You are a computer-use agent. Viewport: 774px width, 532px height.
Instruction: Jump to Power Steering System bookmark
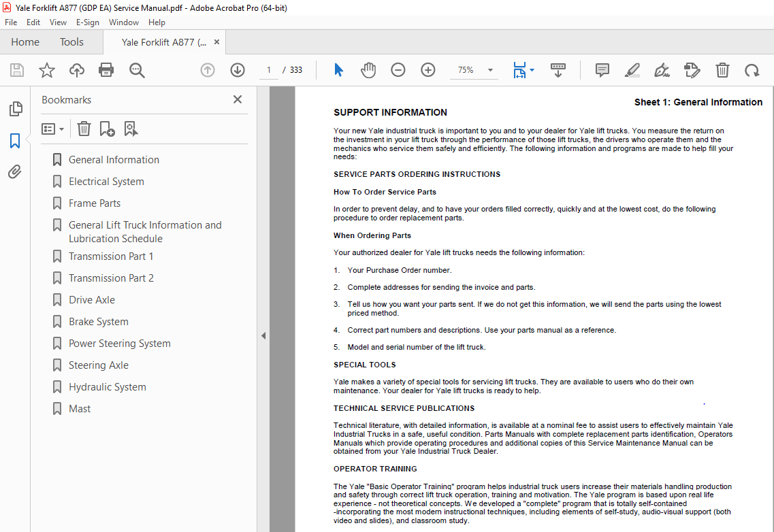click(x=119, y=344)
